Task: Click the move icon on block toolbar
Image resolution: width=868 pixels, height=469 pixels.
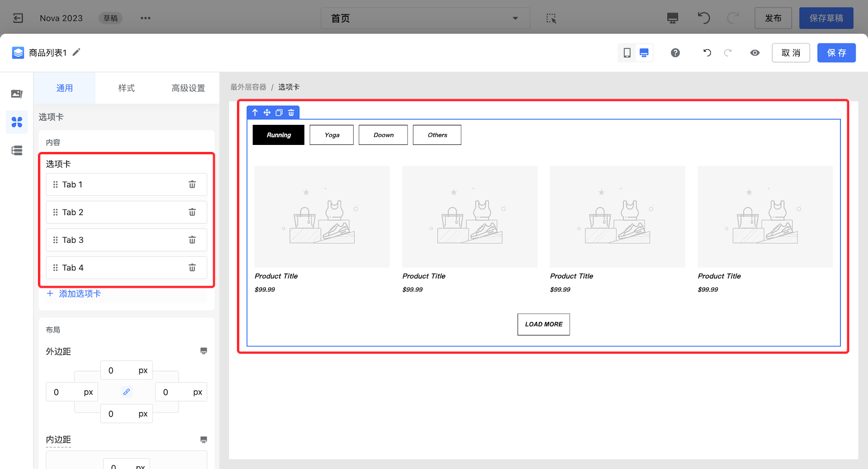Action: tap(267, 112)
